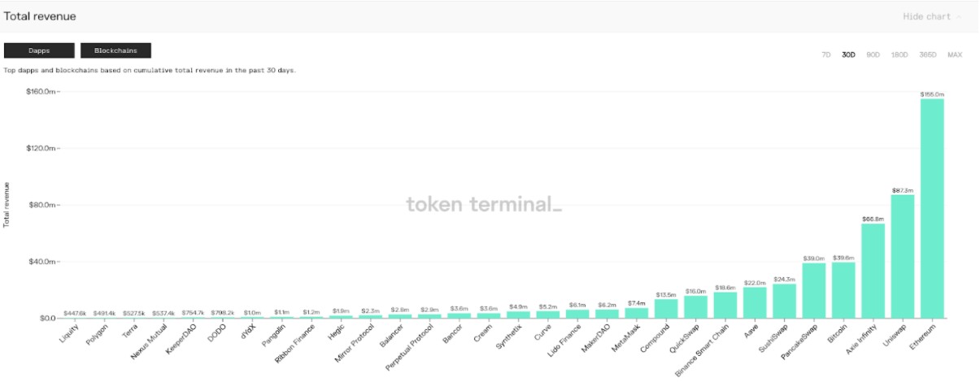Image resolution: width=980 pixels, height=382 pixels.
Task: Click the Compound revenue bar
Action: (x=666, y=308)
